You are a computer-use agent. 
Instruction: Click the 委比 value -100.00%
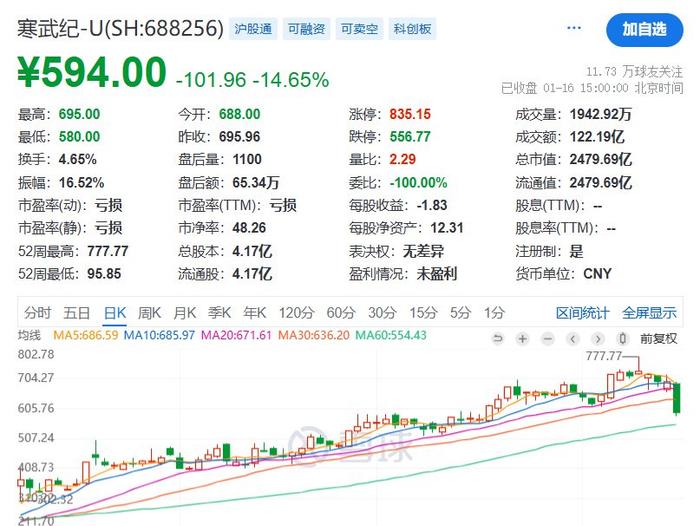click(x=418, y=182)
